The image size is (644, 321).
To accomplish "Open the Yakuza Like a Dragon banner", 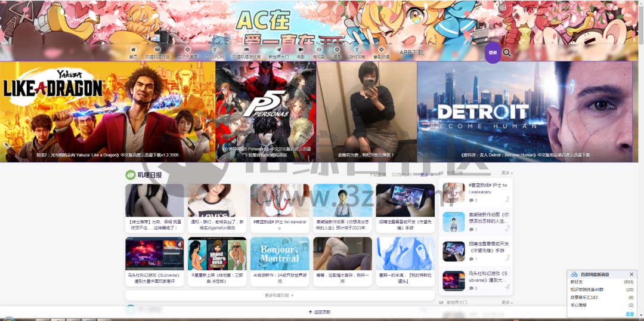I will (107, 112).
